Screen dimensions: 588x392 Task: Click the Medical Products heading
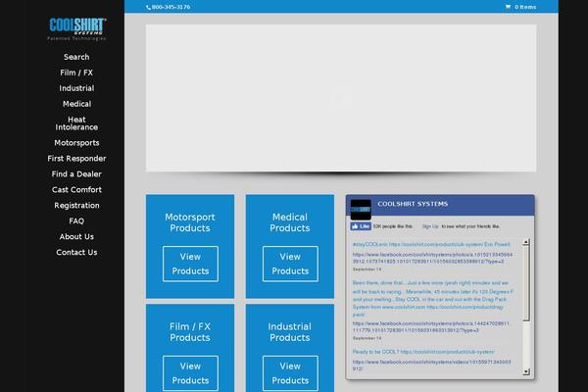click(x=290, y=222)
